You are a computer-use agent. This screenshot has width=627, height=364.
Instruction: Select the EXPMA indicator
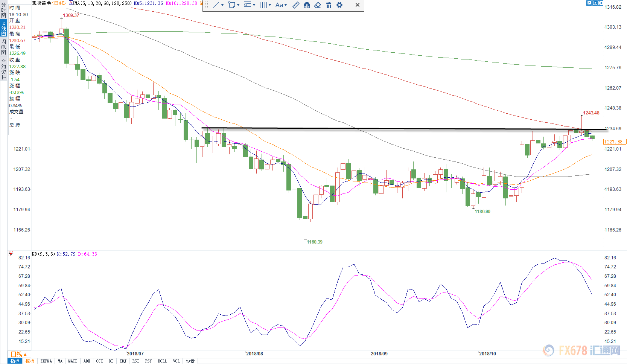point(46,361)
